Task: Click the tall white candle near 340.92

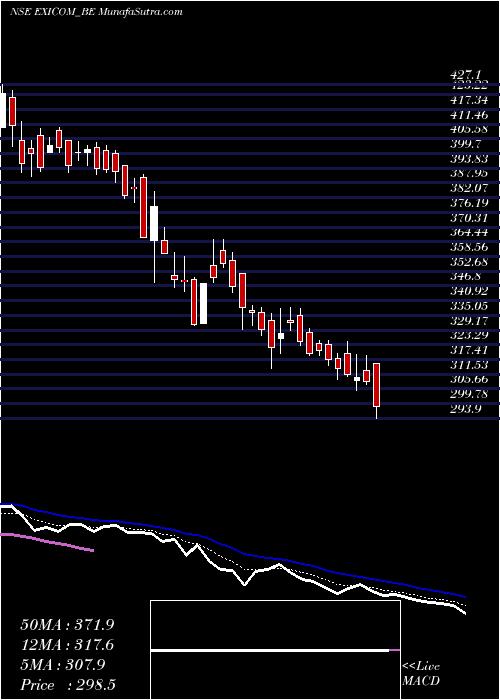Action: point(204,303)
